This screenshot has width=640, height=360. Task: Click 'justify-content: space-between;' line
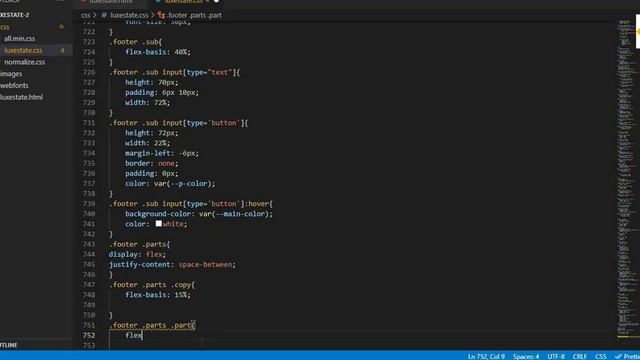(172, 264)
